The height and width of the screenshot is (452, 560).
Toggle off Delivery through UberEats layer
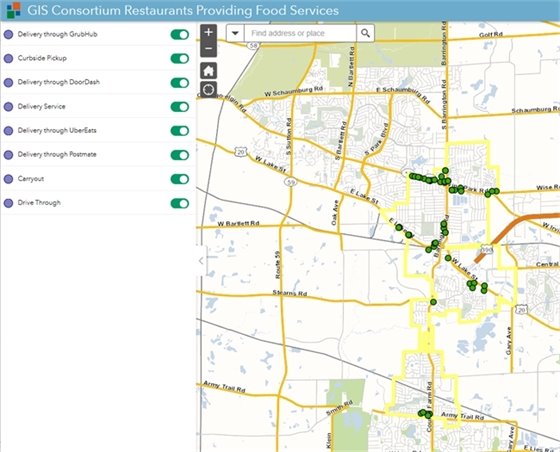tap(180, 131)
